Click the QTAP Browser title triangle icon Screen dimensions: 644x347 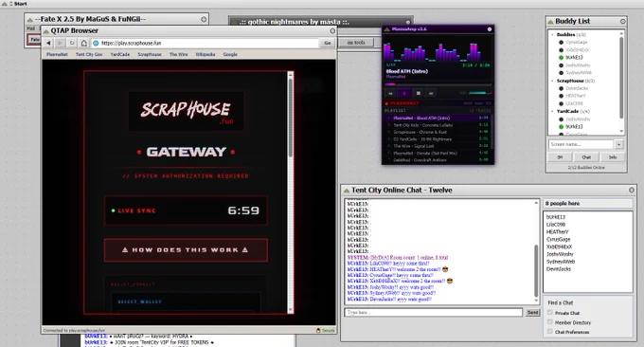pos(46,31)
